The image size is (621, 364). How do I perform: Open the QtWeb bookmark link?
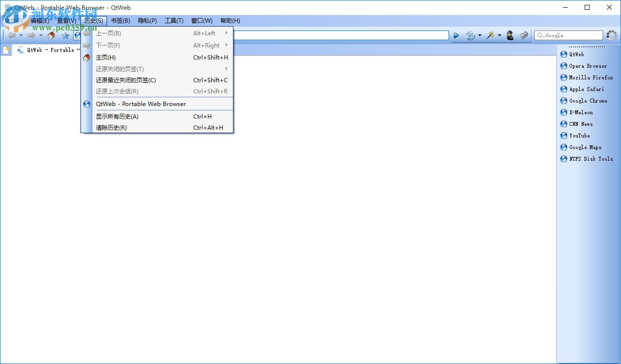(576, 54)
